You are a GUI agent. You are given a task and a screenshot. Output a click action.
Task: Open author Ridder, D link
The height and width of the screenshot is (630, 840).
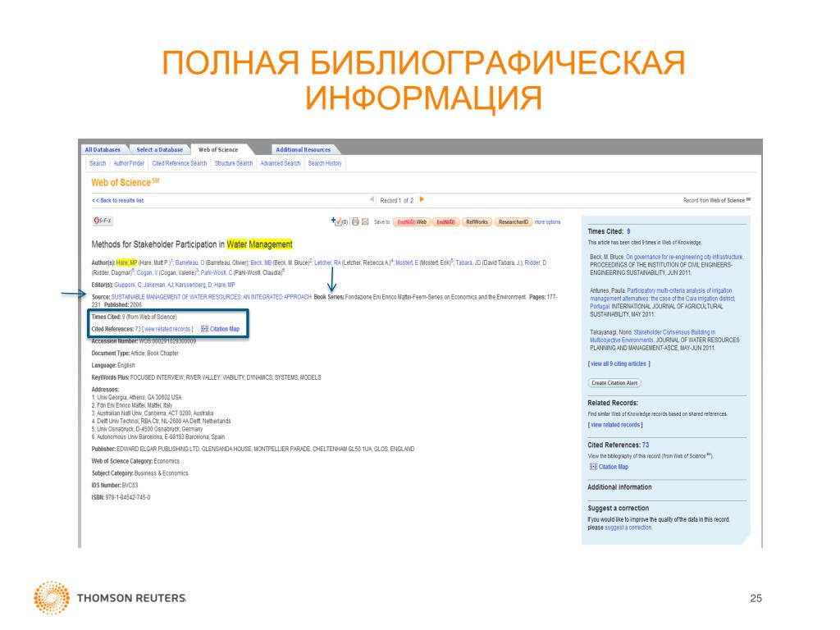click(x=535, y=262)
